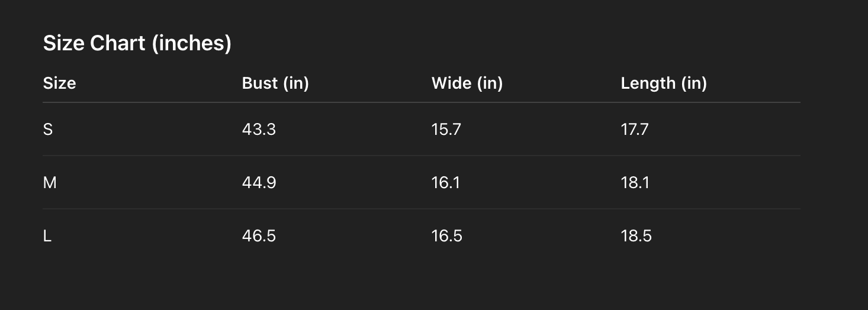The height and width of the screenshot is (310, 868).
Task: Select the Bust (in) column header
Action: point(275,83)
